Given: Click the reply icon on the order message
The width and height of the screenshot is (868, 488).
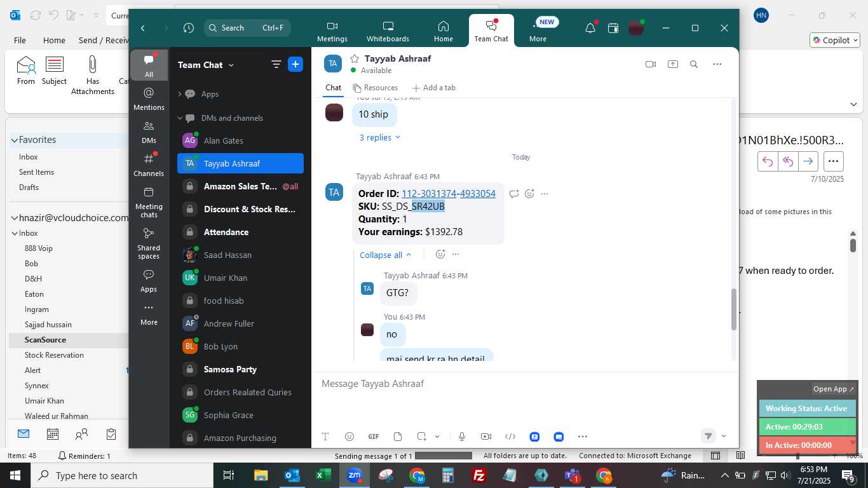Looking at the screenshot, I should (514, 194).
